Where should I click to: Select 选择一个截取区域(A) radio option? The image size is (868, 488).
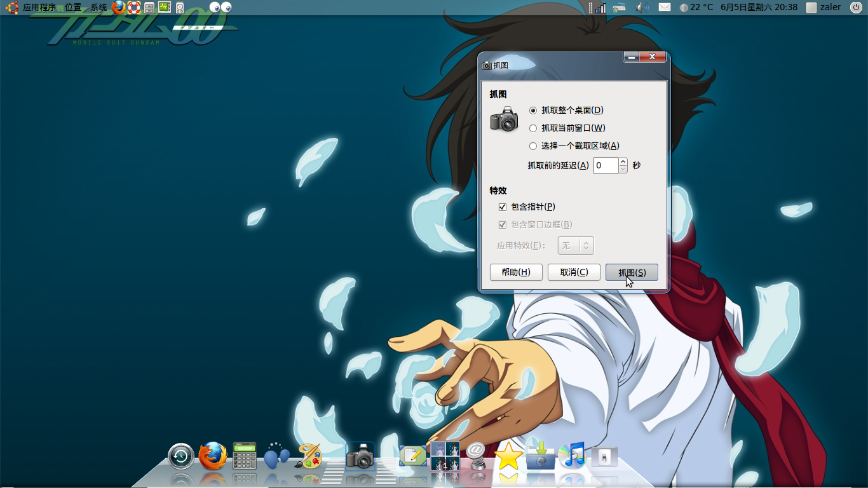(x=574, y=146)
